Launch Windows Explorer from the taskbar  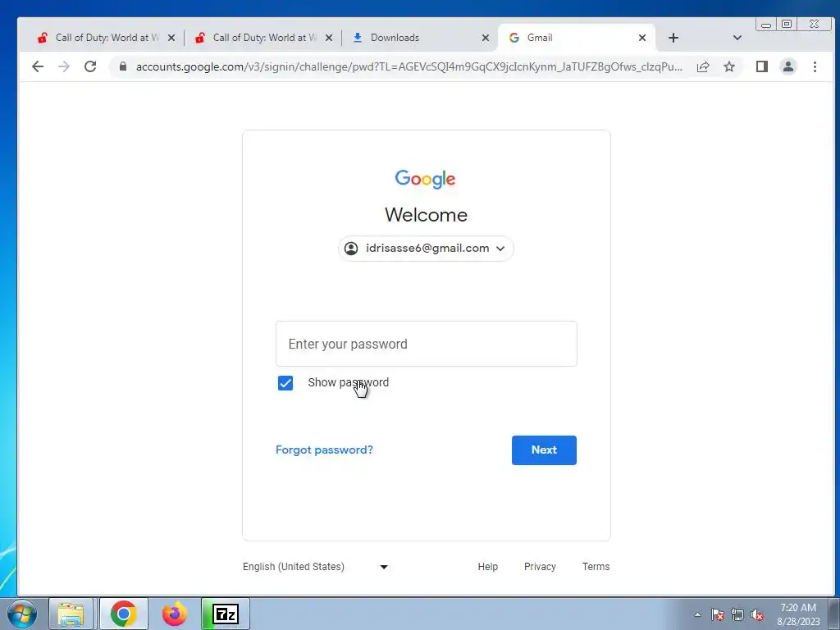[x=71, y=614]
